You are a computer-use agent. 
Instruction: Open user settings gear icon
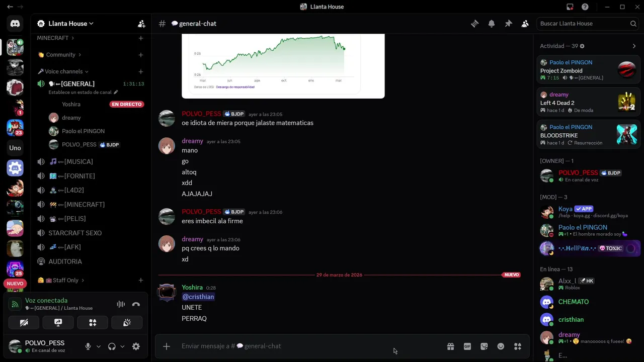click(x=136, y=346)
